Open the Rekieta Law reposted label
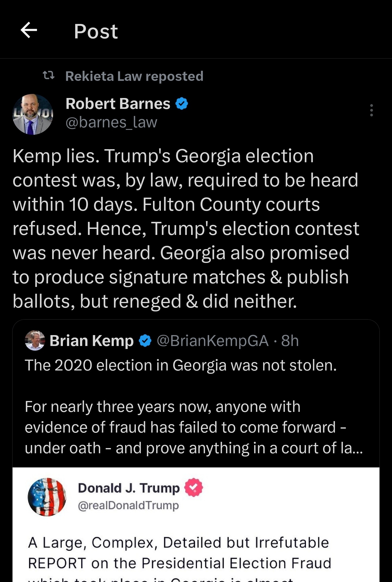 134,76
